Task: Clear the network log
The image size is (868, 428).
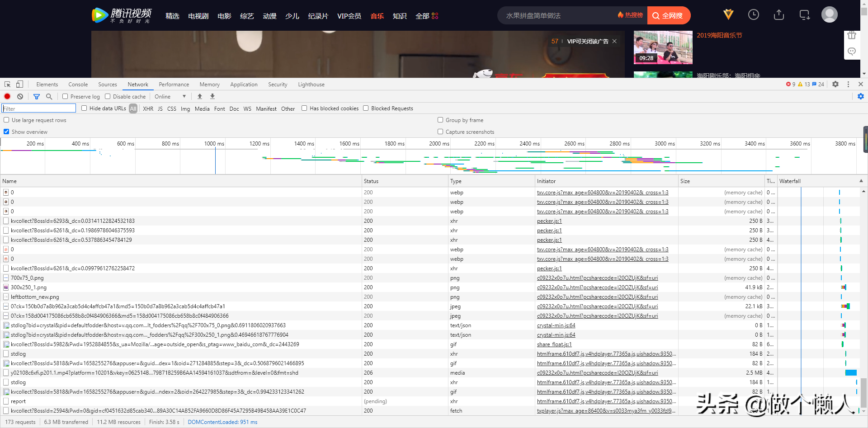Action: [x=20, y=96]
